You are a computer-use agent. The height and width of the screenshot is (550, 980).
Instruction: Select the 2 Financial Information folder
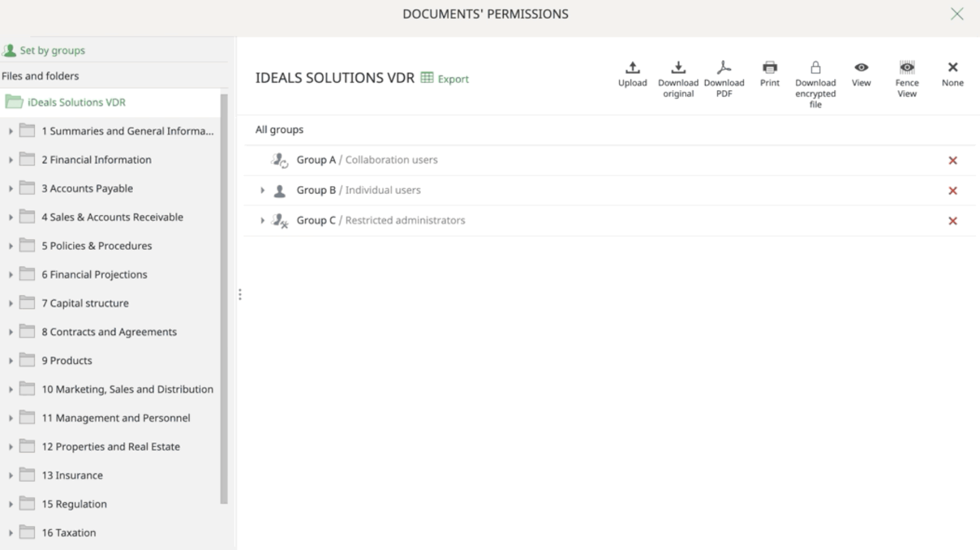tap(96, 160)
